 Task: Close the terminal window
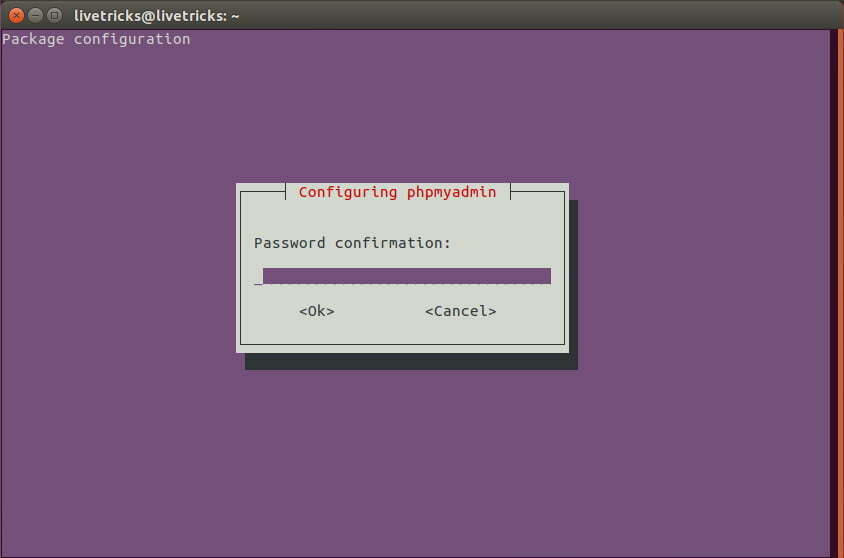(16, 16)
